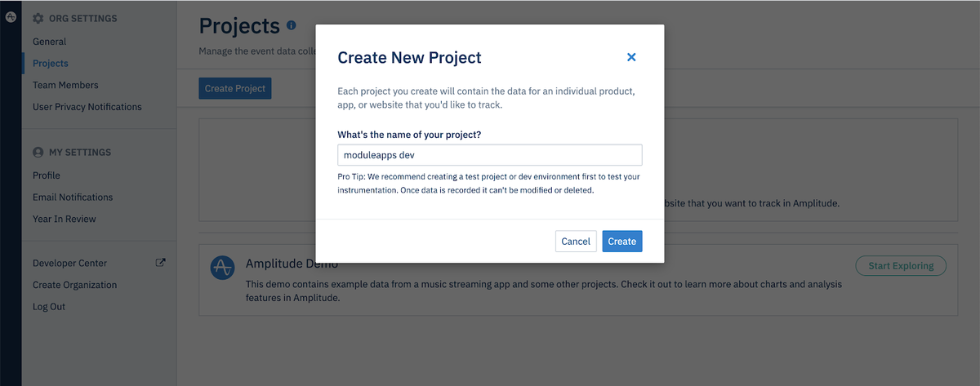
Task: Open Create Organization
Action: pyautogui.click(x=74, y=285)
